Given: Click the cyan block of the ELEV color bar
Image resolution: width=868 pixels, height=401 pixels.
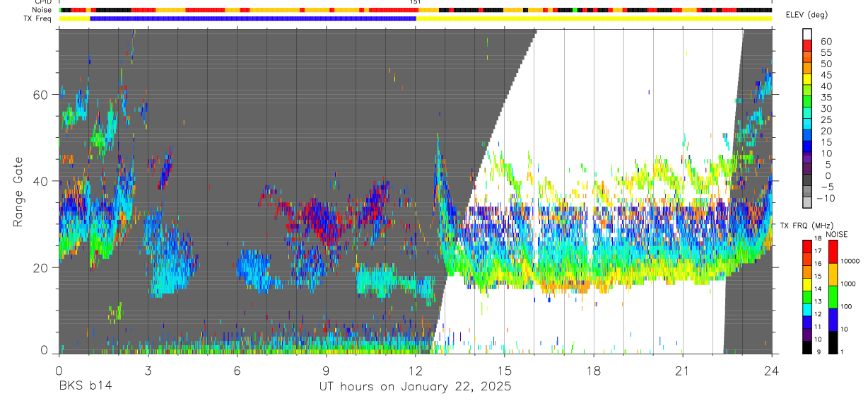Looking at the screenshot, I should [x=808, y=124].
